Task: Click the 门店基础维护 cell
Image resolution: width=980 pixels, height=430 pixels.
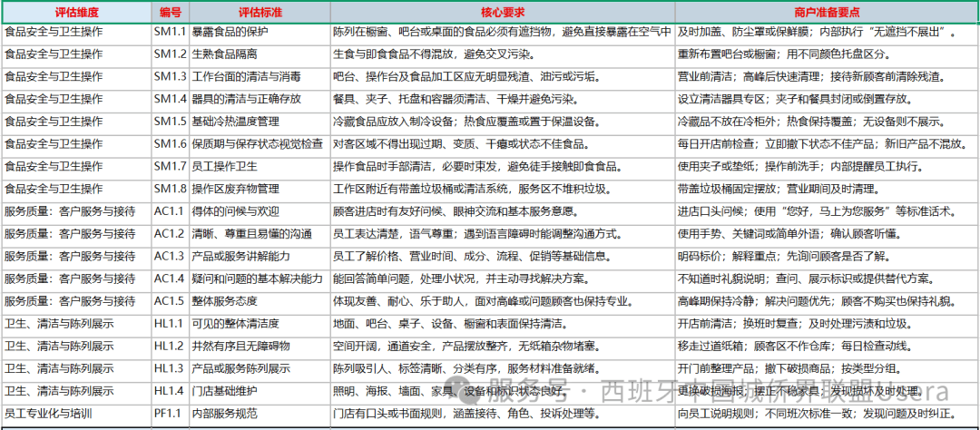Action: [260, 391]
